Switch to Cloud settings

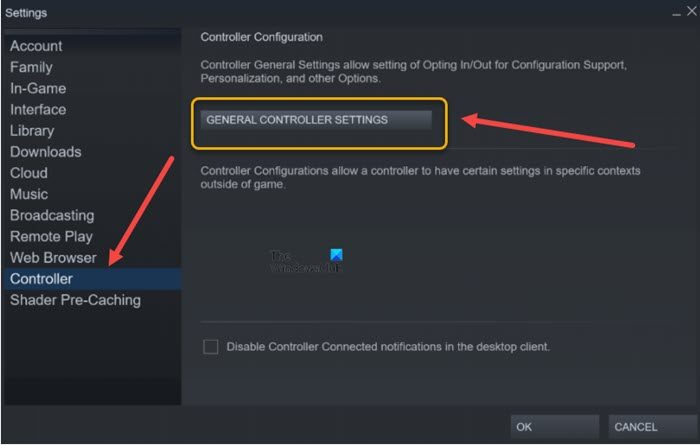coord(29,173)
